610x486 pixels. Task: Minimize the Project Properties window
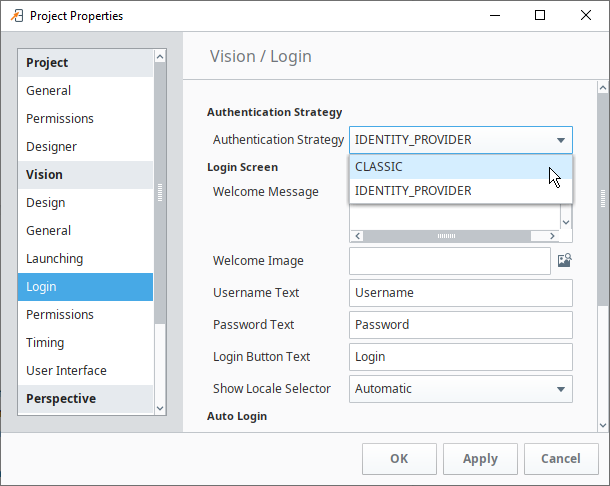[x=495, y=16]
